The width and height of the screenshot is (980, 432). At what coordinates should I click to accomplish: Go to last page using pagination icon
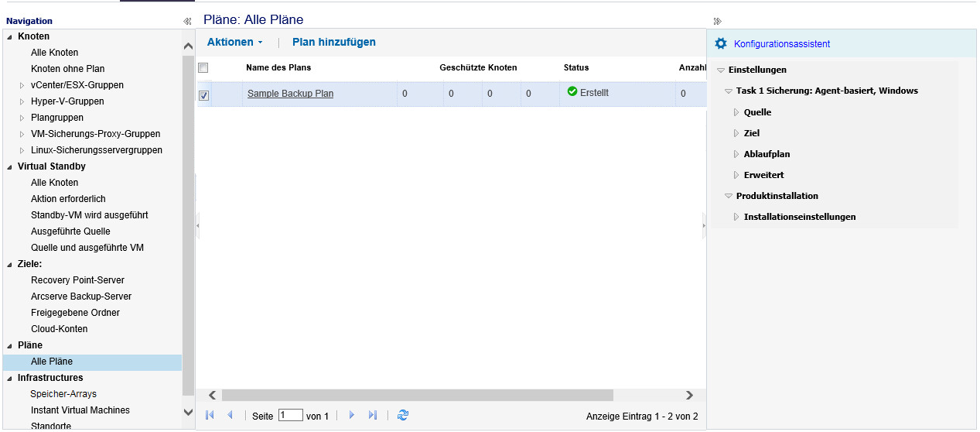[373, 416]
